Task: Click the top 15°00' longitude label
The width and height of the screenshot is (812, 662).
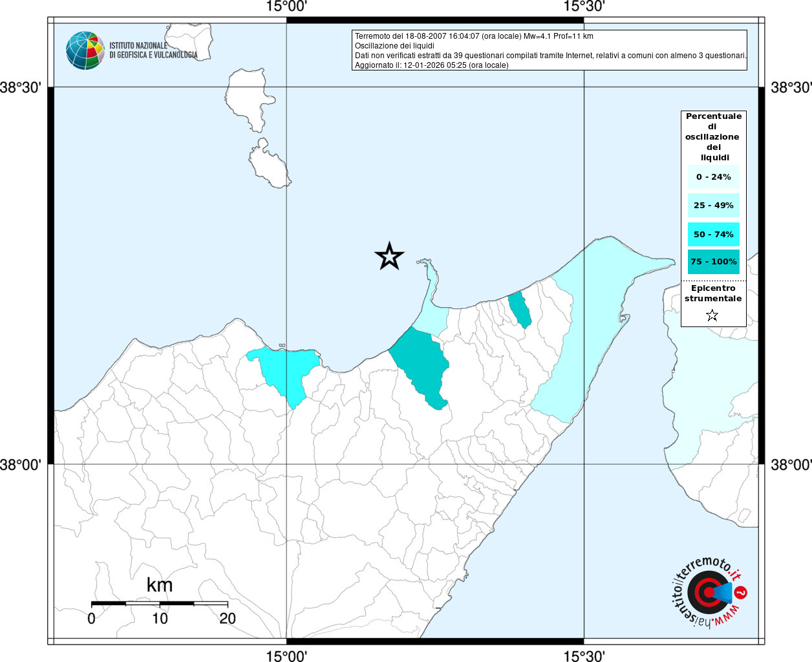Action: (286, 7)
